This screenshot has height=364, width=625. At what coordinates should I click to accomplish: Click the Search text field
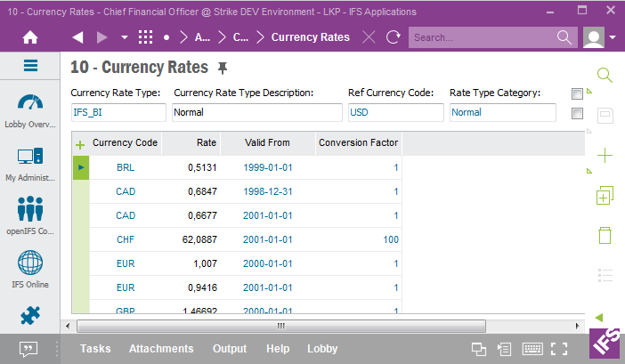click(481, 37)
